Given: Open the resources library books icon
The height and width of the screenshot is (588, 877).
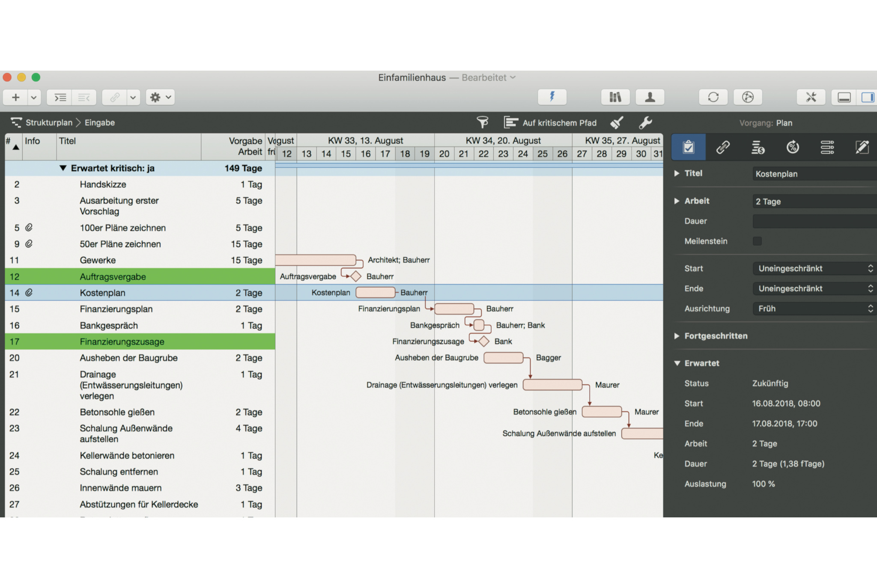Looking at the screenshot, I should [615, 97].
